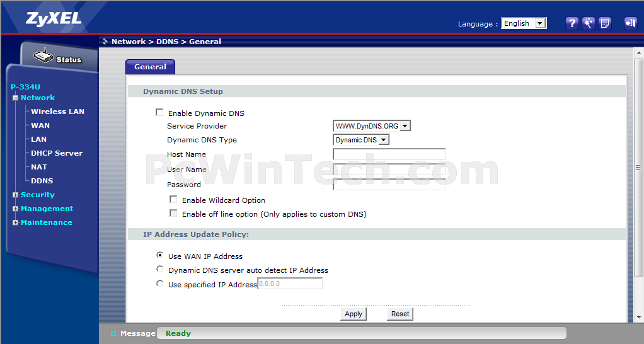Click the Dynamic DNS Setup heading
This screenshot has width=644, height=344.
point(183,91)
